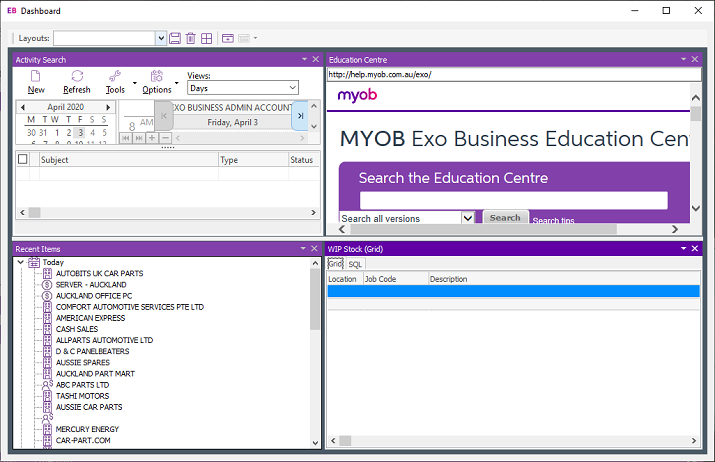Open D & C PANELBEATERS recent item
The height and width of the screenshot is (462, 715).
pyautogui.click(x=92, y=352)
